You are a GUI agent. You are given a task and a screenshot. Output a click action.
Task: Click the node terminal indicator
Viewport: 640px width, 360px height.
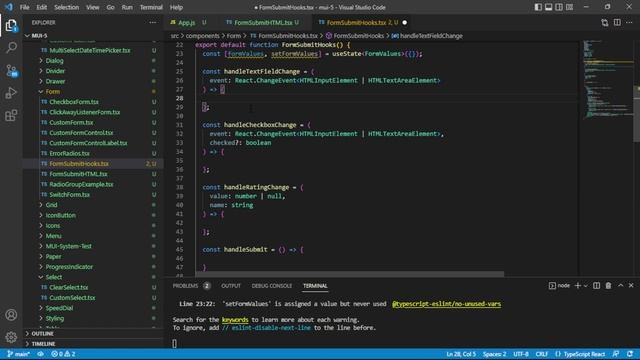[x=559, y=286]
